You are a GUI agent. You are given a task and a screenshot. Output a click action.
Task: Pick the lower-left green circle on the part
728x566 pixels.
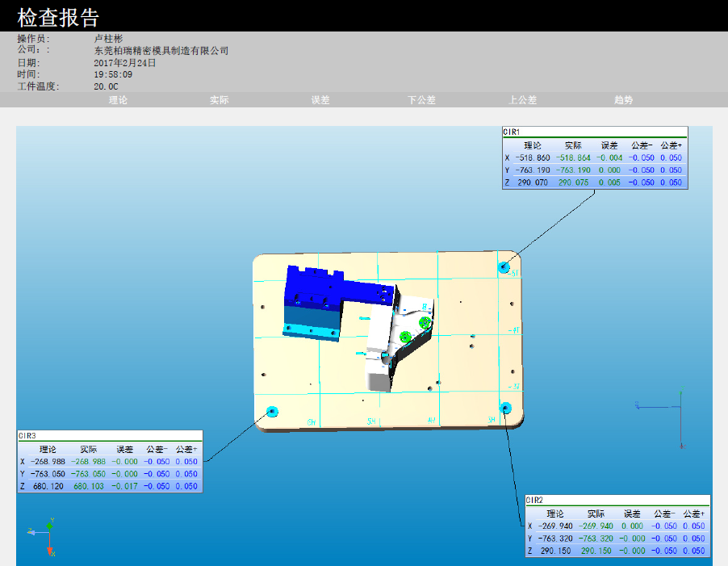pyautogui.click(x=406, y=336)
